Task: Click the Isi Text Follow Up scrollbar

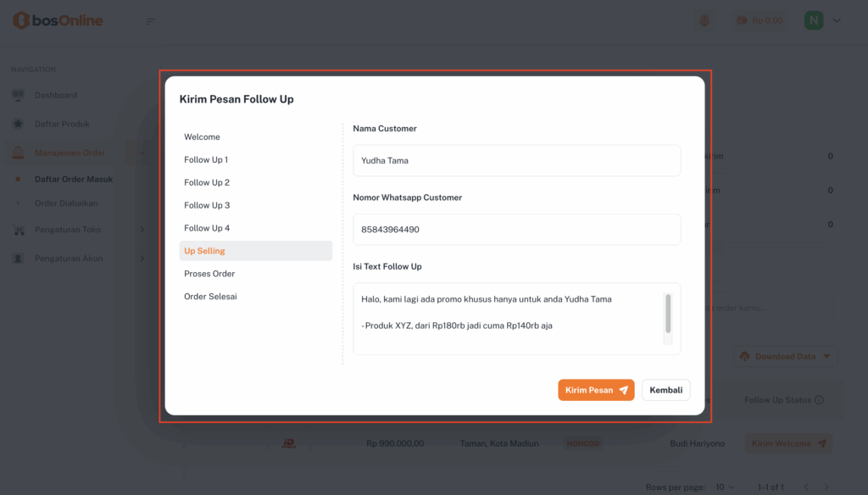Action: coord(668,314)
